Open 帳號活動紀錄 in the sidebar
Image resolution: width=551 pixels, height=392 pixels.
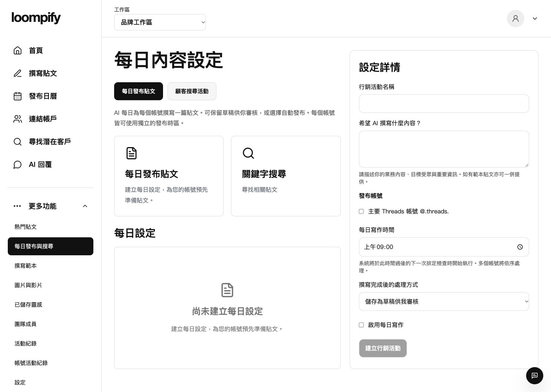click(x=31, y=363)
